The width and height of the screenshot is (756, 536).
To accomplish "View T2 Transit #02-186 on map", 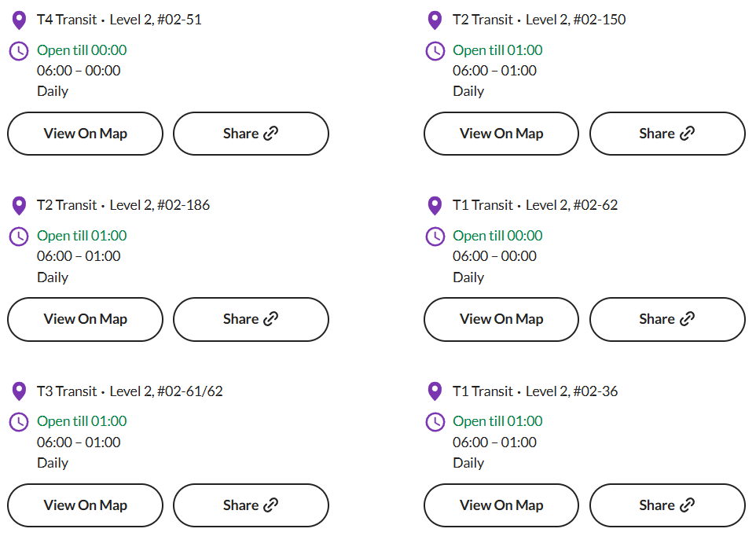I will click(x=86, y=320).
